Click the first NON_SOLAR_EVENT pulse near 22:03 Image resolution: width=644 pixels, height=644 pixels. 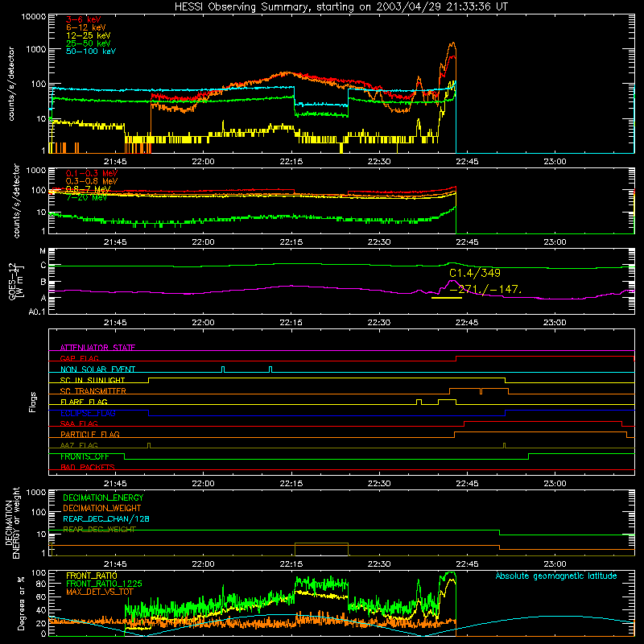coord(223,369)
